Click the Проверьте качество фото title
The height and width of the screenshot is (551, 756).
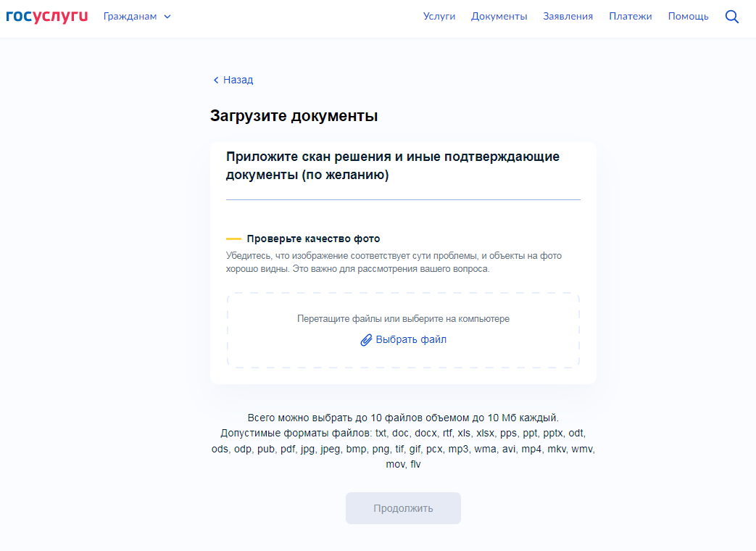coord(313,239)
